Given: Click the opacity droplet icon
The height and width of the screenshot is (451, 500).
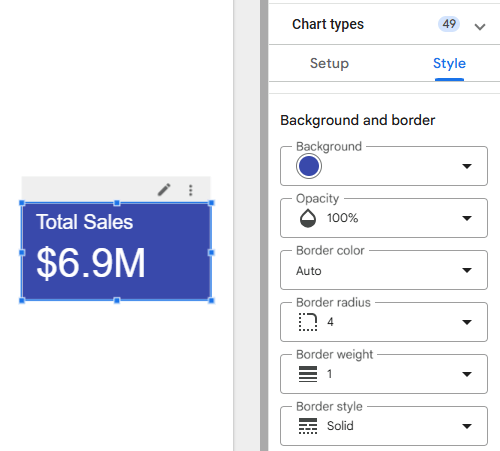Looking at the screenshot, I should 308,218.
